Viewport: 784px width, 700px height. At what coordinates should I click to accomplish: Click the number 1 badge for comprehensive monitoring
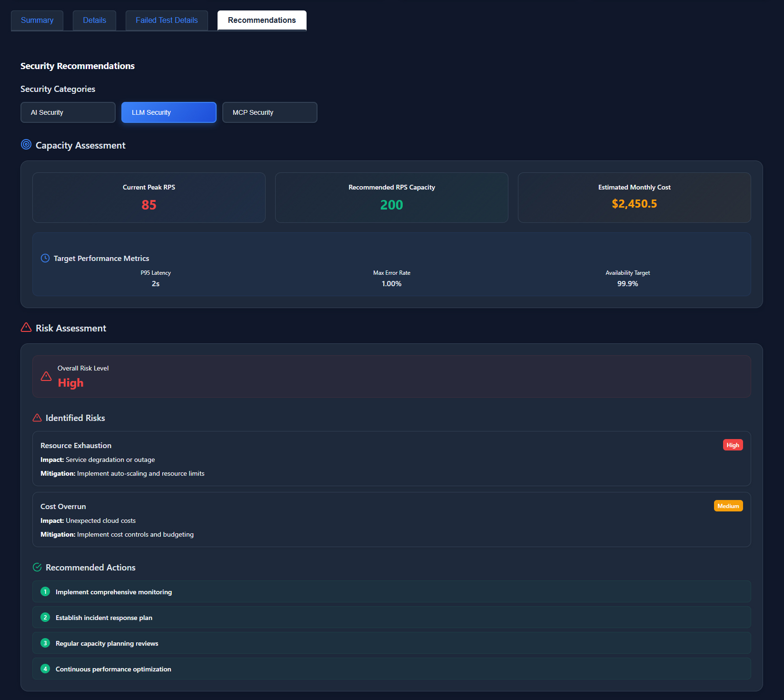45,591
